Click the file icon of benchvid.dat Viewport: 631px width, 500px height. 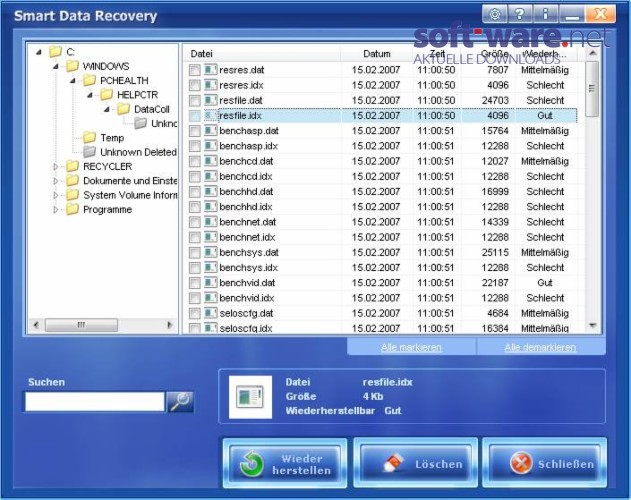(x=210, y=283)
